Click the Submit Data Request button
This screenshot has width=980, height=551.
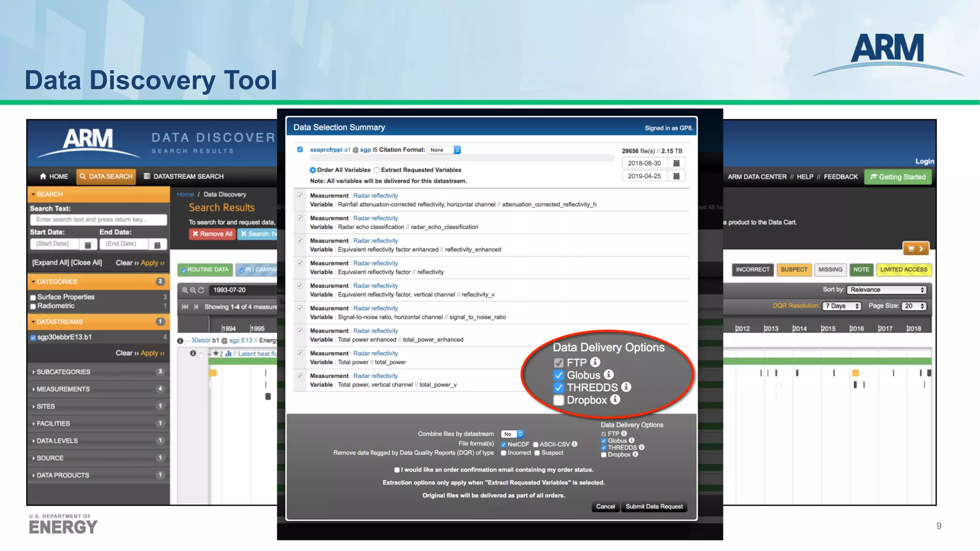coord(654,507)
